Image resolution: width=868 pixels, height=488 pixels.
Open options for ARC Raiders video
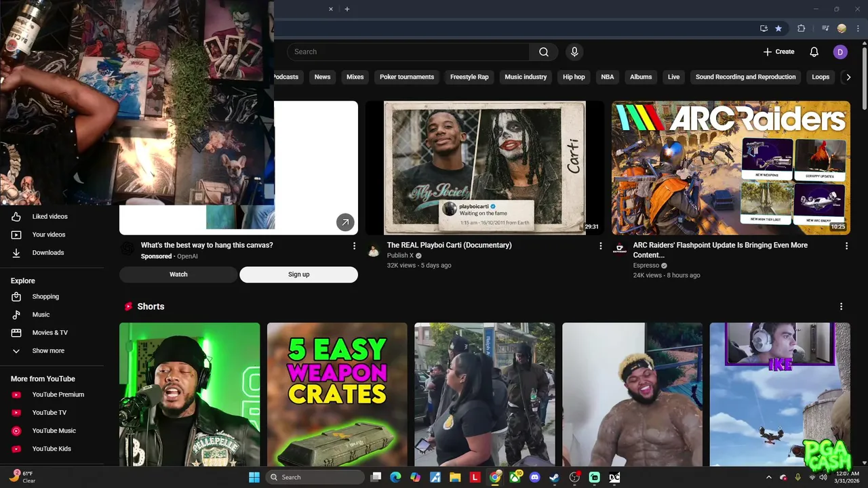[x=846, y=246]
